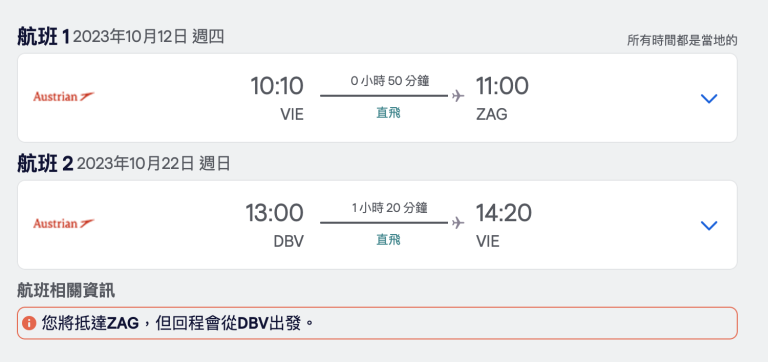Click 航班 2 heading with October 22
The width and height of the screenshot is (768, 362).
coord(123,164)
